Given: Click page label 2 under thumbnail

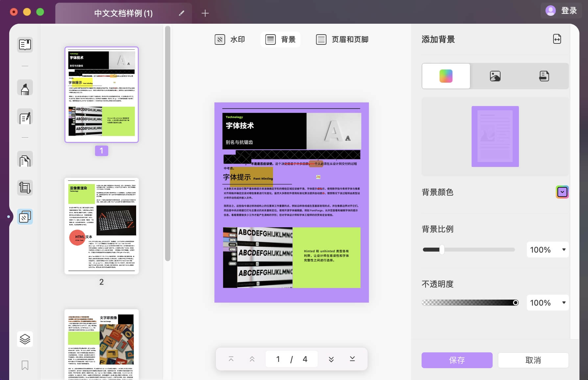Looking at the screenshot, I should point(101,282).
